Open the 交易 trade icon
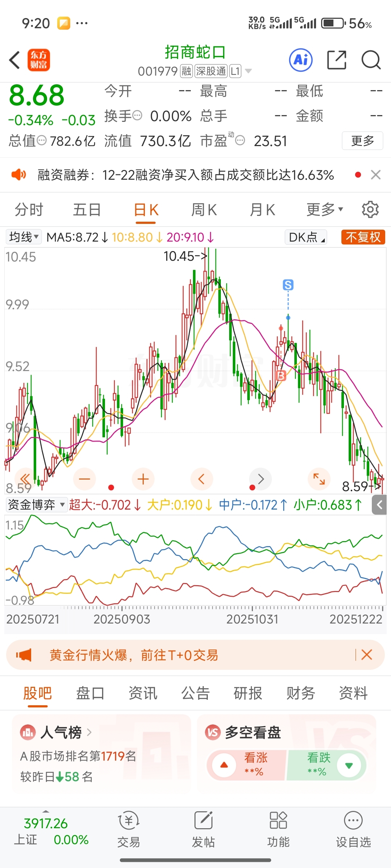 point(129,821)
